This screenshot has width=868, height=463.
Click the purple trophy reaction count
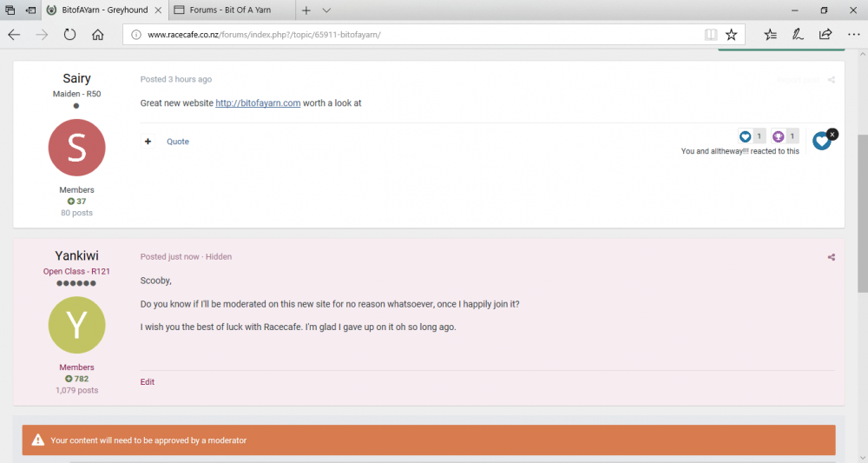pos(785,136)
